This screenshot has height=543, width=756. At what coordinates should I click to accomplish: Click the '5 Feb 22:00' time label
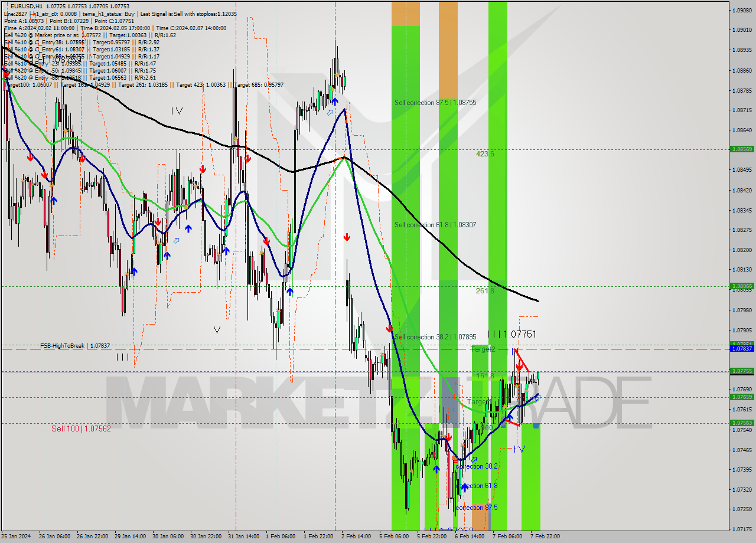tap(432, 537)
